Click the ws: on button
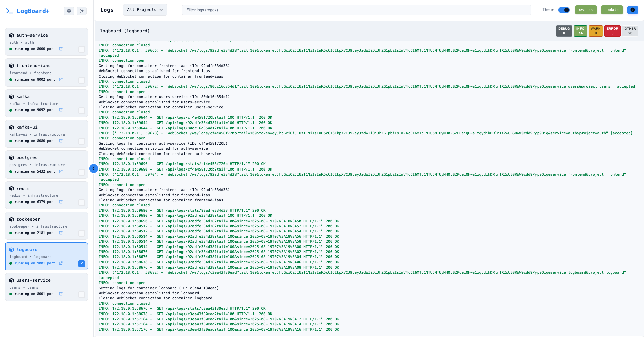Image resolution: width=644 pixels, height=337 pixels. [x=586, y=10]
